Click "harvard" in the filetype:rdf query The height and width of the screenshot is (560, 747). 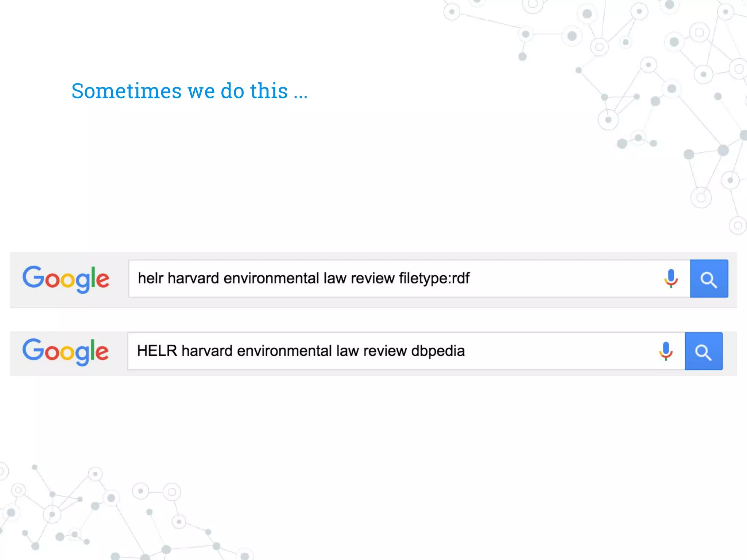193,279
